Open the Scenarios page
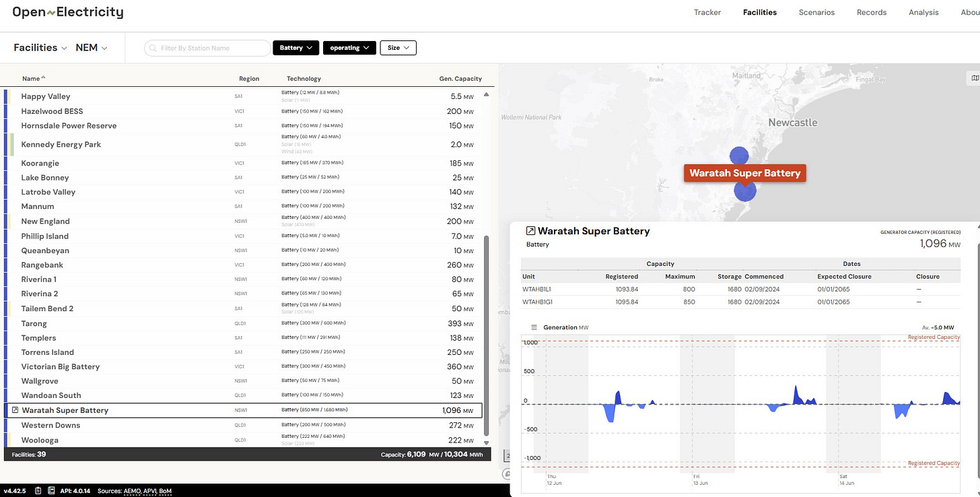The height and width of the screenshot is (497, 980). tap(816, 12)
